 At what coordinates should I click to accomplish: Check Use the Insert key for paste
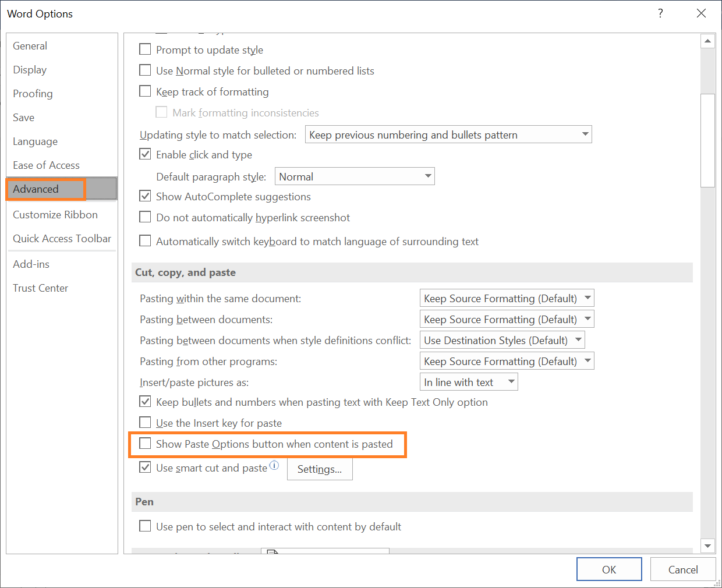(145, 423)
